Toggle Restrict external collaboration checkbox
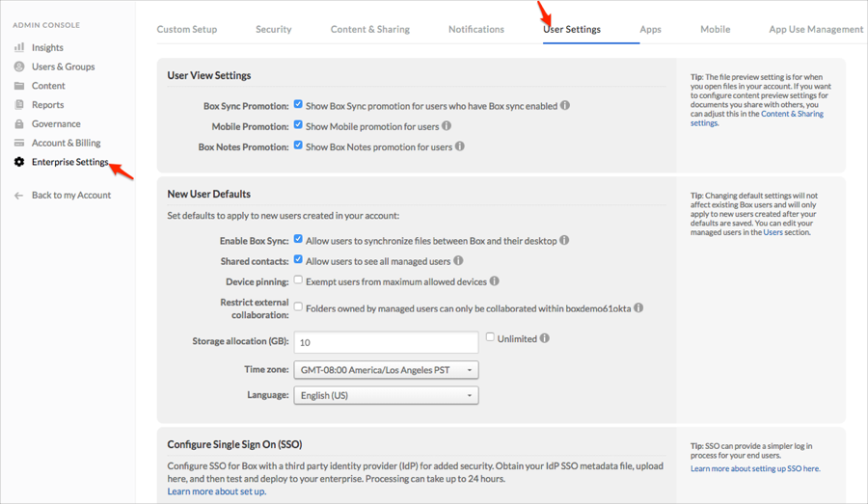Viewport: 868px width, 504px height. [x=298, y=307]
